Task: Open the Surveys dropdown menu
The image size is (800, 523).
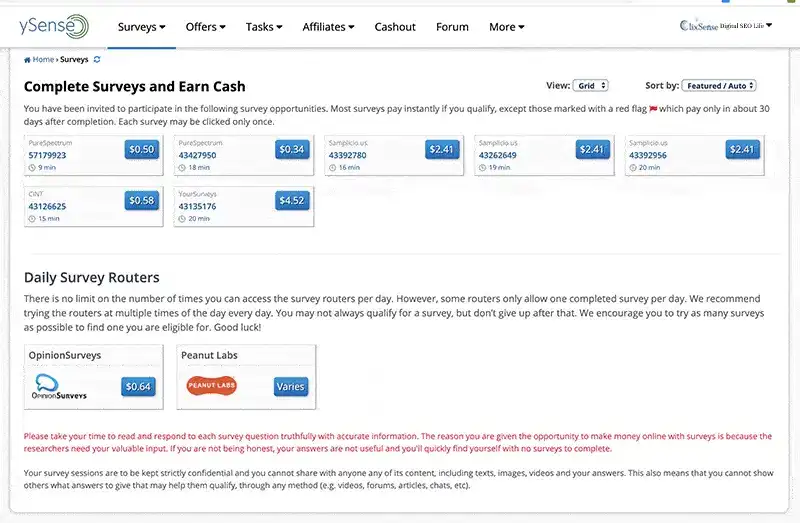Action: [x=141, y=27]
